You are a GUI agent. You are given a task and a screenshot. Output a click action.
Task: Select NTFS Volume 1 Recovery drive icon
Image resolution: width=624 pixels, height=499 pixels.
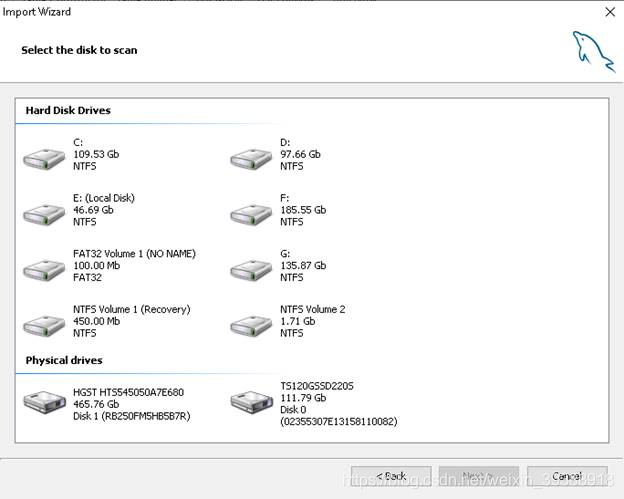point(45,326)
